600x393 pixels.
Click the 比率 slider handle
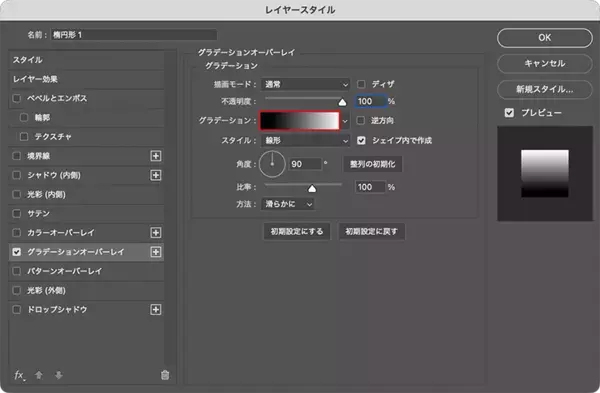click(312, 188)
